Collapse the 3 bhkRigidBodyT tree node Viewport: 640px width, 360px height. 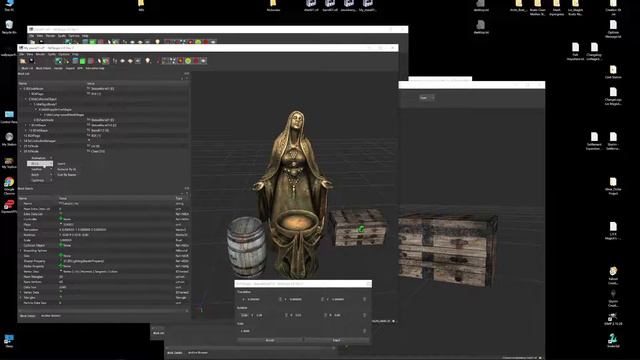31,104
